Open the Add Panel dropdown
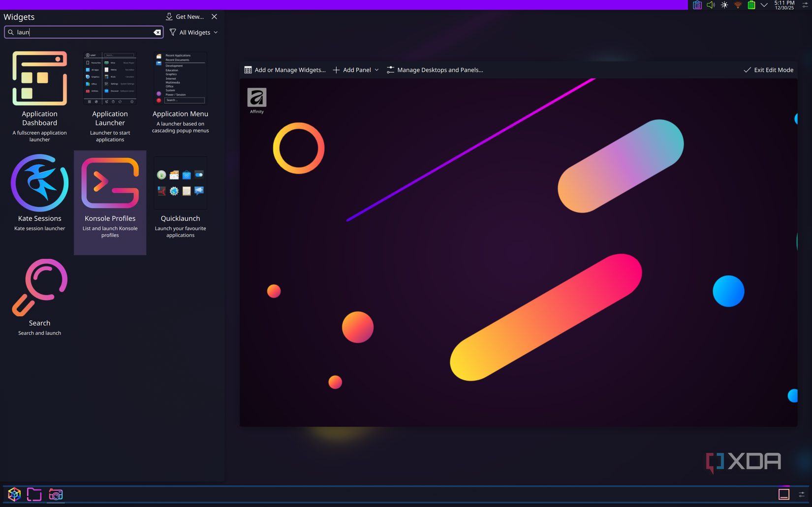The height and width of the screenshot is (507, 812). point(355,70)
